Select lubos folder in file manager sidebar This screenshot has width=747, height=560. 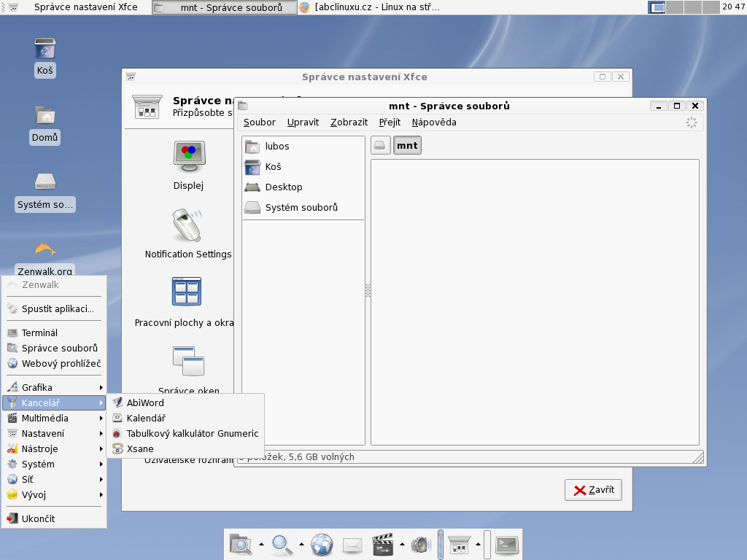click(303, 146)
